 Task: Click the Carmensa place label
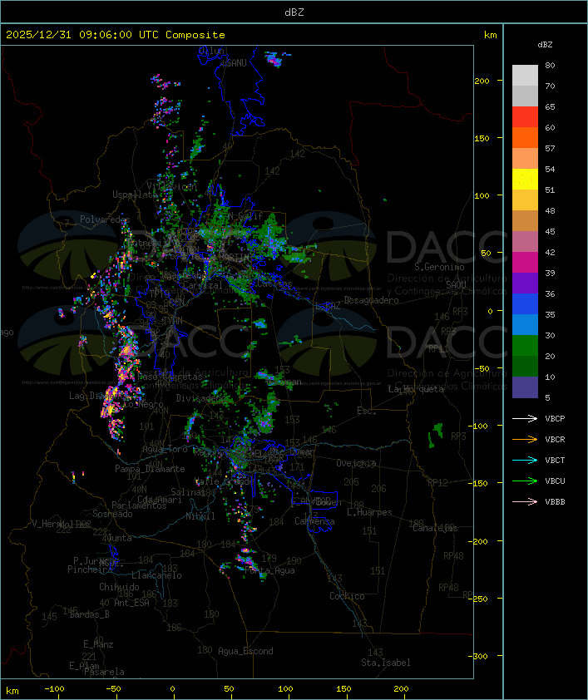pyautogui.click(x=314, y=521)
